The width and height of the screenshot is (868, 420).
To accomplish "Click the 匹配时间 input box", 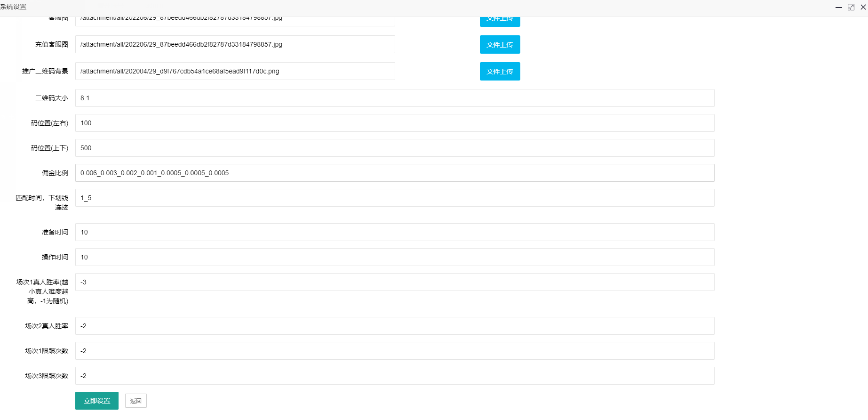I will (394, 198).
